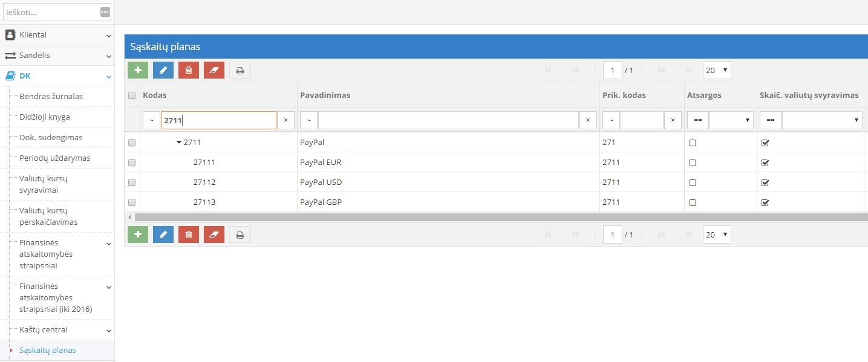Image resolution: width=868 pixels, height=362 pixels.
Task: Select the checkbox for row 27111
Action: [132, 163]
